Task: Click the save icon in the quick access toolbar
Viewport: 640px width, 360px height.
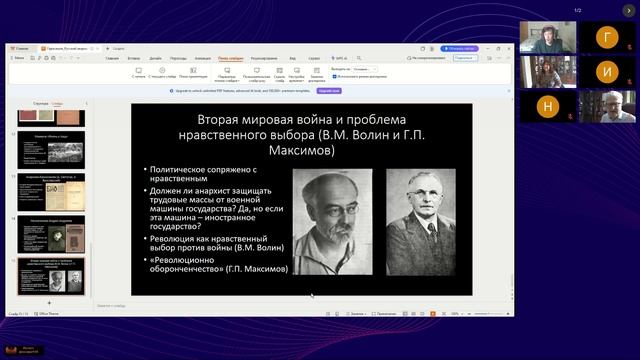Action: click(x=33, y=58)
